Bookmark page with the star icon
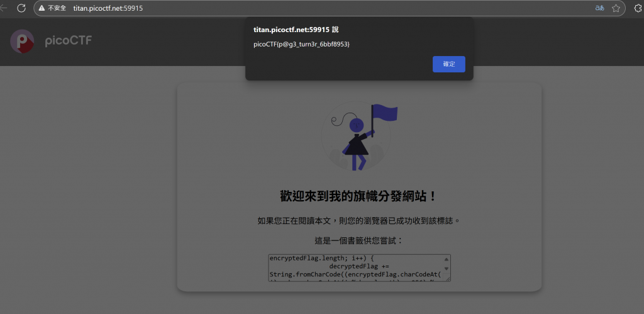 tap(616, 8)
